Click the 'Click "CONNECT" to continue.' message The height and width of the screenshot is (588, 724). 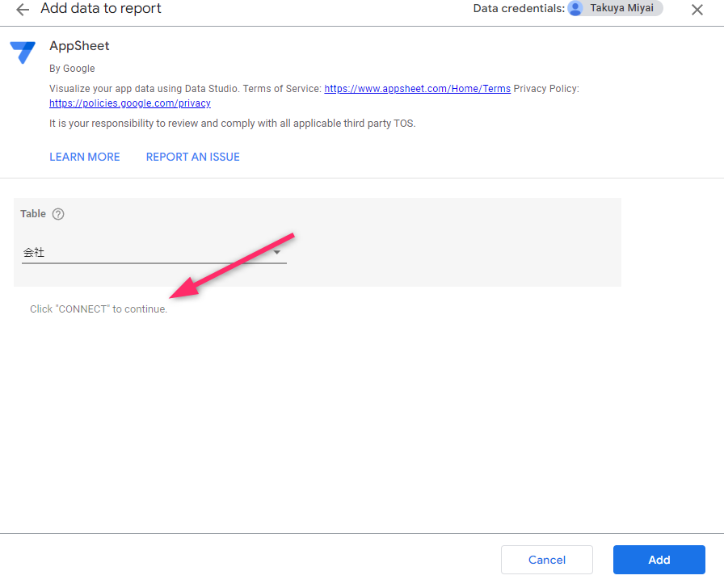click(99, 309)
